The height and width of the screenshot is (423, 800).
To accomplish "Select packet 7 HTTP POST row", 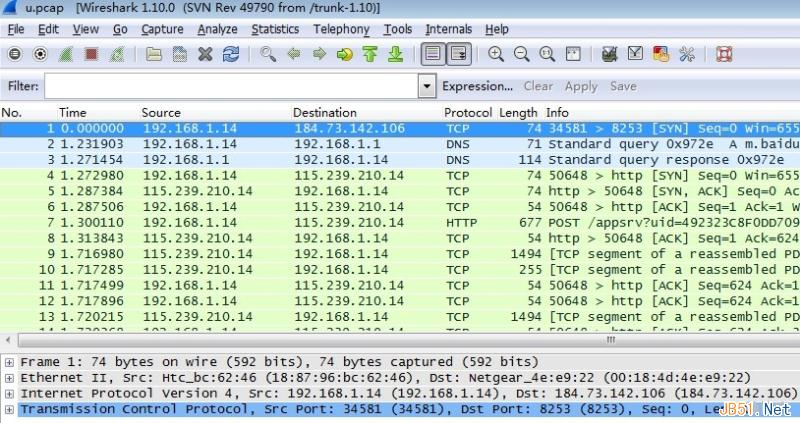I will (400, 222).
